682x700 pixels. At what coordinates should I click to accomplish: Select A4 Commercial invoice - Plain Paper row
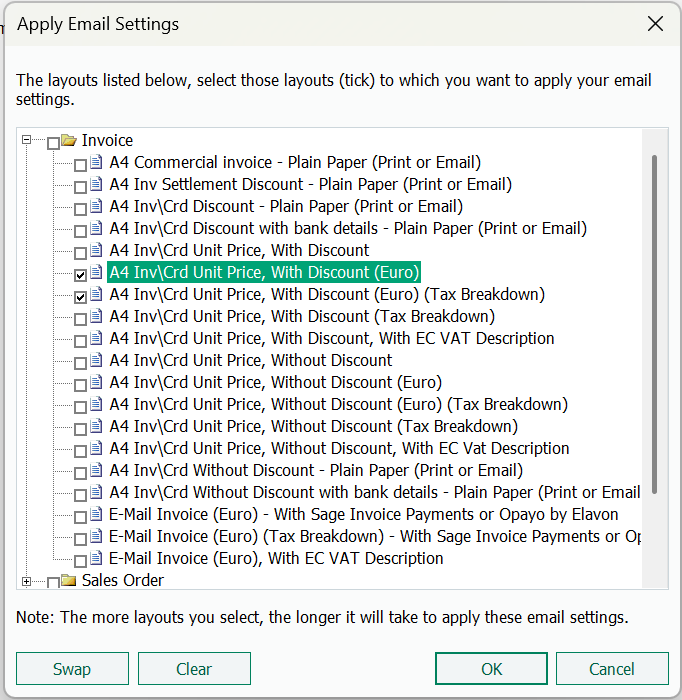(x=295, y=162)
